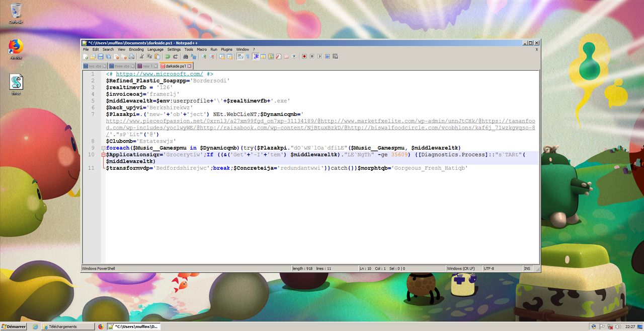This screenshot has width=644, height=331.
Task: Close the two.vbe tab
Action: tap(104, 66)
